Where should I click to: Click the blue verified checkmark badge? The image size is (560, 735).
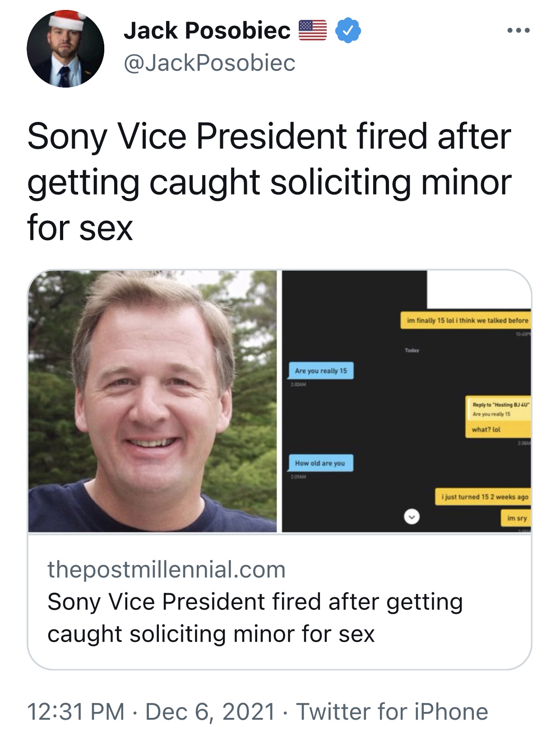point(348,31)
